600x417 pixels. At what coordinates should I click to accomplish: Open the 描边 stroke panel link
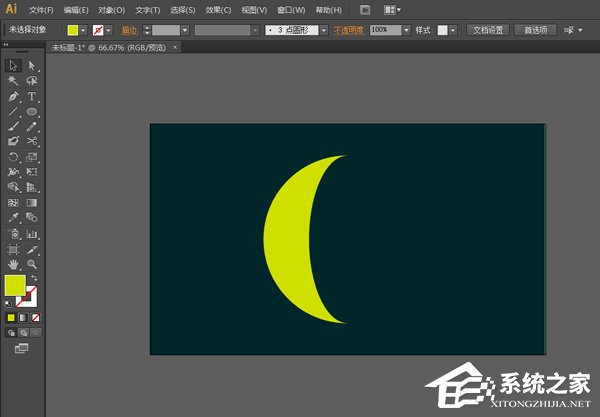129,30
